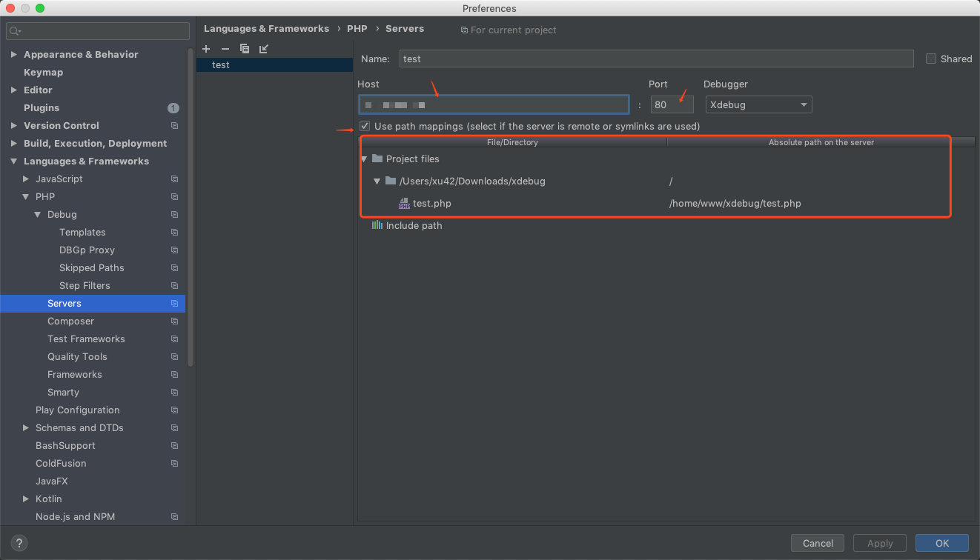980x560 pixels.
Task: Copy the selected server configuration
Action: (245, 49)
